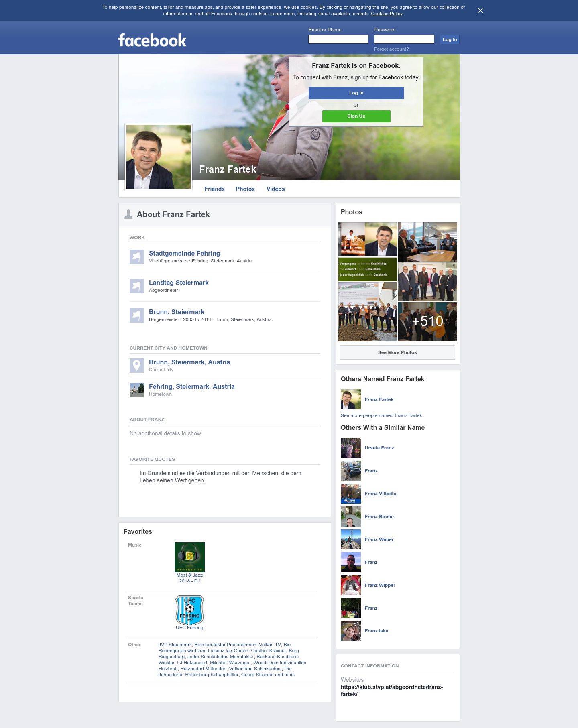Open the meeting room photo thumbnail
The height and width of the screenshot is (728, 578).
(427, 242)
